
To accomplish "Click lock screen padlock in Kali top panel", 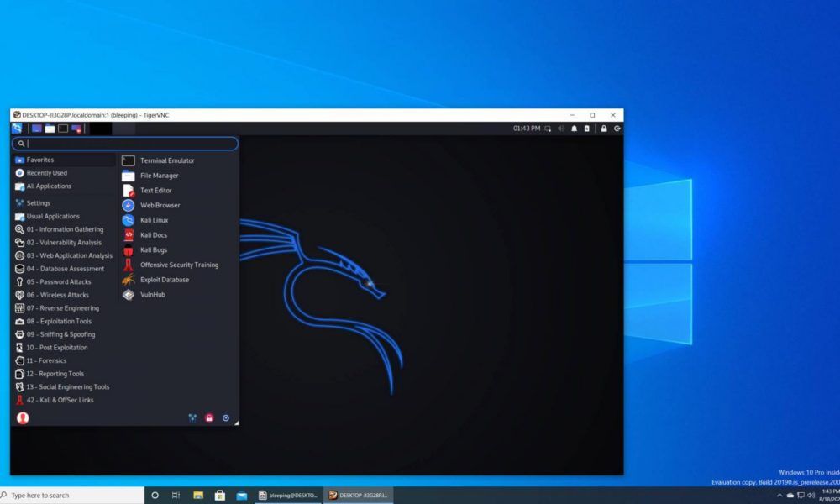I will pos(604,129).
